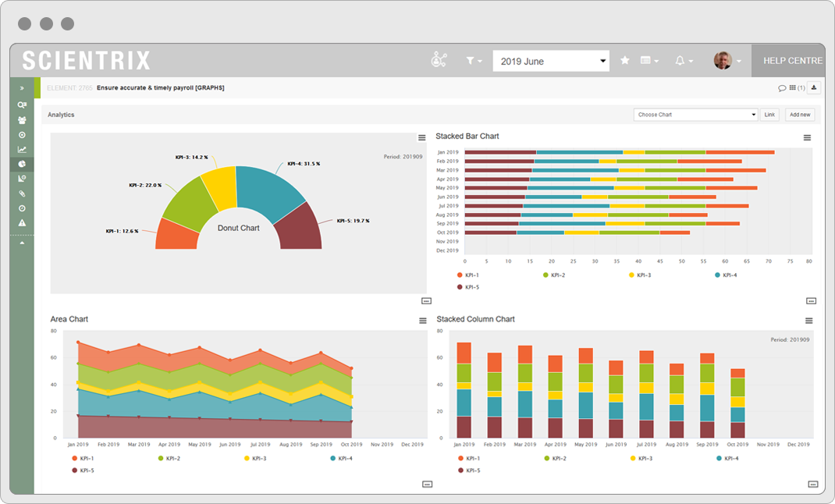This screenshot has width=835, height=504.
Task: Open the 2019 June period dropdown
Action: point(551,61)
